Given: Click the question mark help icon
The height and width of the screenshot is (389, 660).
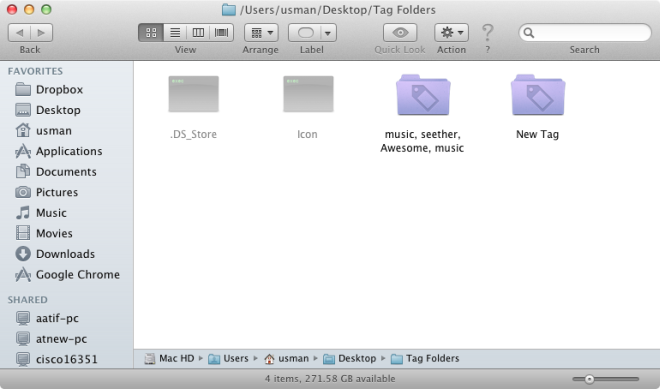Looking at the screenshot, I should [x=487, y=32].
